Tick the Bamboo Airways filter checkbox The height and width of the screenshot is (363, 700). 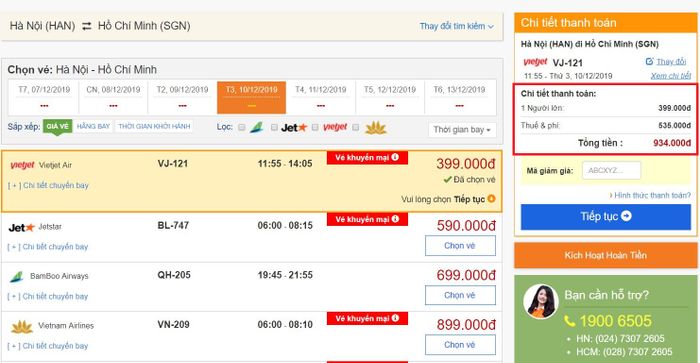tap(242, 128)
